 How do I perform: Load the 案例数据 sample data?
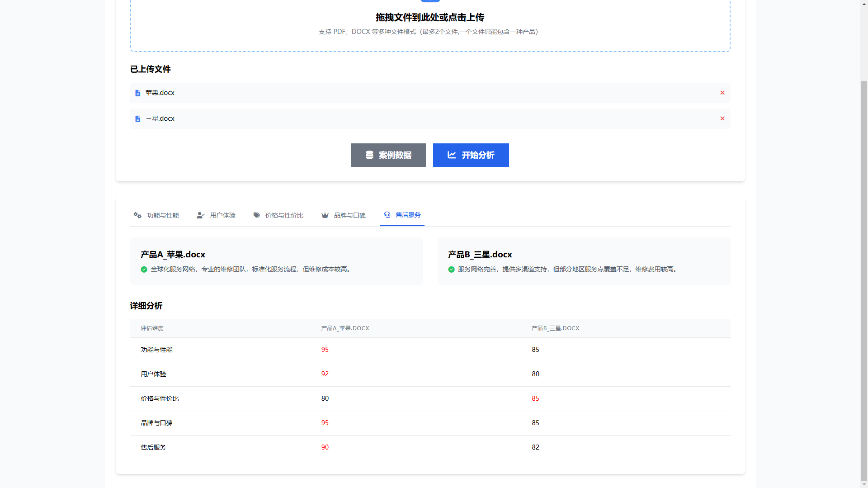(x=388, y=155)
